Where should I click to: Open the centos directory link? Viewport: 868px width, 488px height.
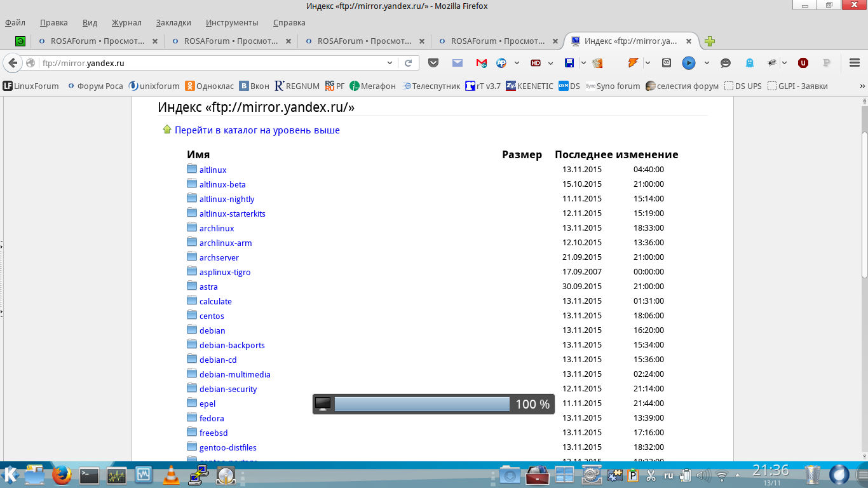click(212, 316)
